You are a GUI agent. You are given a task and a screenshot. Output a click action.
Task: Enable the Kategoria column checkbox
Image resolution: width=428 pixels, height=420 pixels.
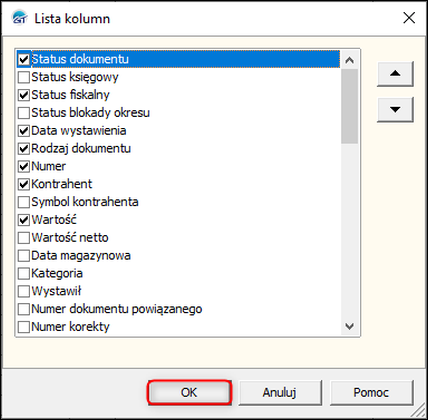click(24, 273)
